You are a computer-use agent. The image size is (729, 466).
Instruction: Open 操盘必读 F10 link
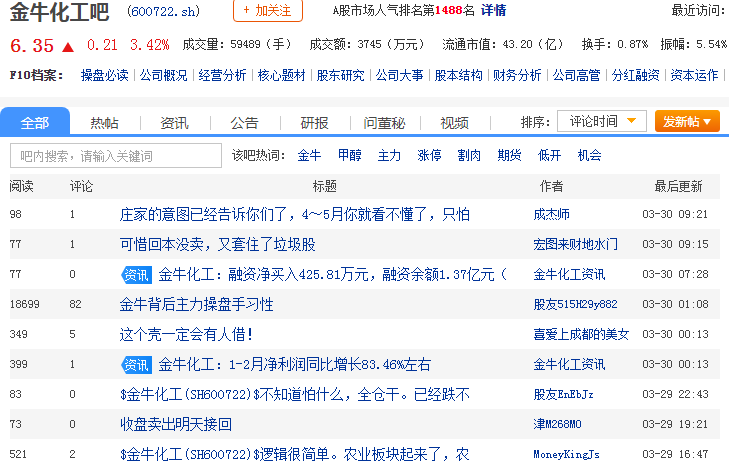tap(105, 75)
